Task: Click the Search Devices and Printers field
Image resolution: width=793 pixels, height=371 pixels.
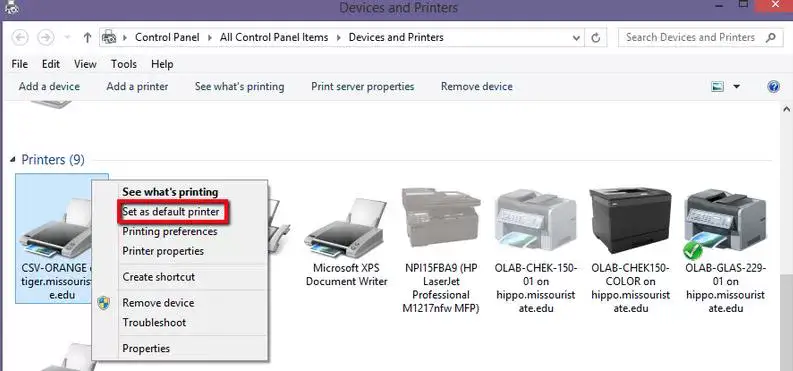Action: coord(700,37)
